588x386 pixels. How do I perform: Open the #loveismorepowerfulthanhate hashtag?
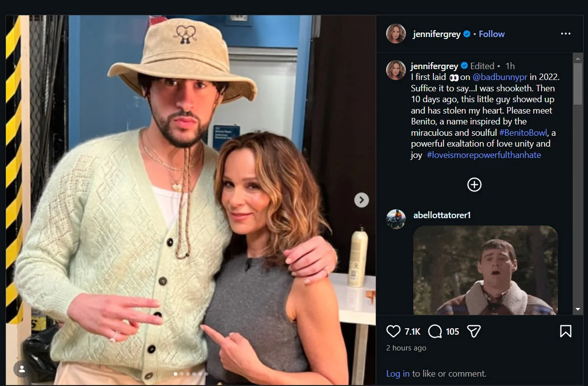484,154
